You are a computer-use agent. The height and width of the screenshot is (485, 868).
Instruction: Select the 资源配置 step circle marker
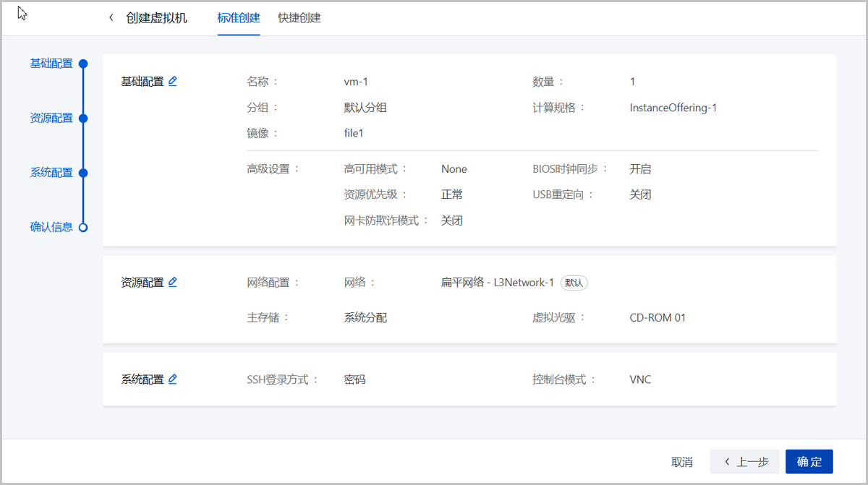tap(83, 118)
